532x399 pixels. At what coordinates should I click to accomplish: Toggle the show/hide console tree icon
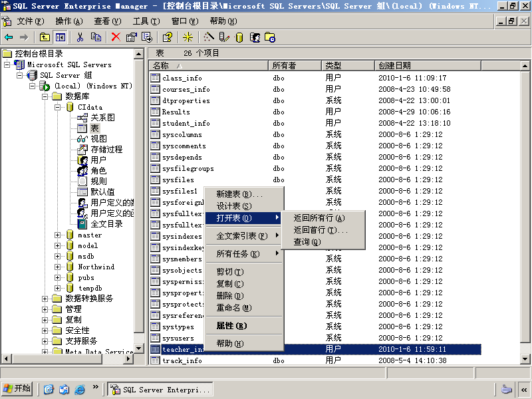61,37
